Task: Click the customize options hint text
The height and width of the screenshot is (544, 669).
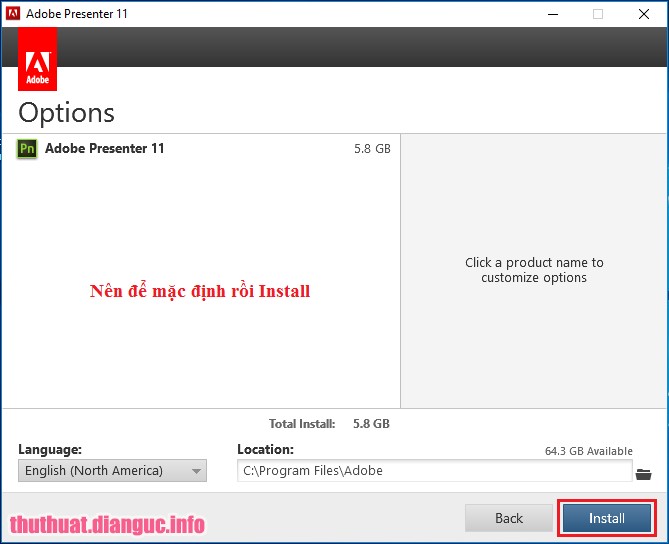Action: 534,270
